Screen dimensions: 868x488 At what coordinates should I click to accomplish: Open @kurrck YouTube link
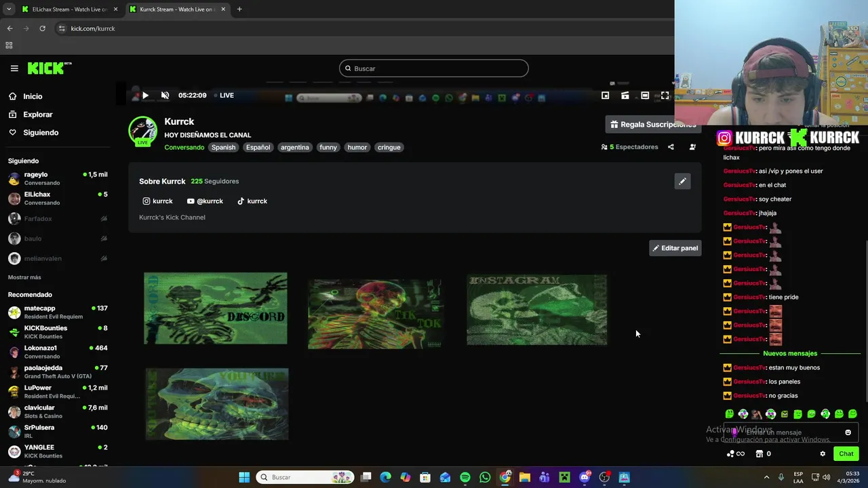[x=205, y=201]
